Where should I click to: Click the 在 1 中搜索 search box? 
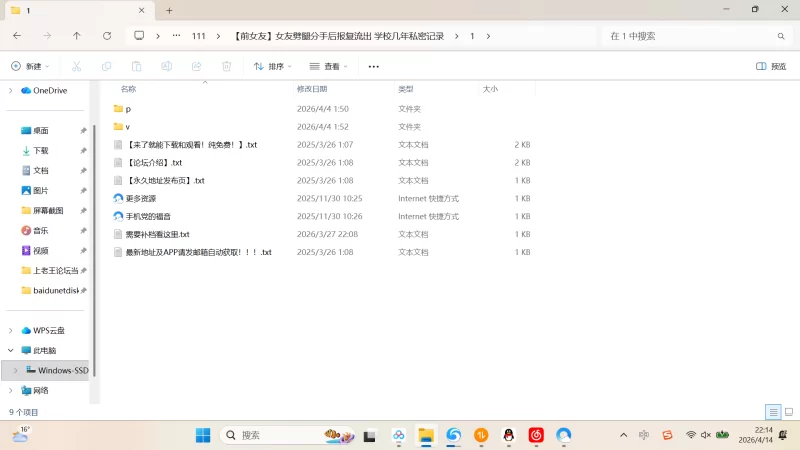pyautogui.click(x=690, y=36)
